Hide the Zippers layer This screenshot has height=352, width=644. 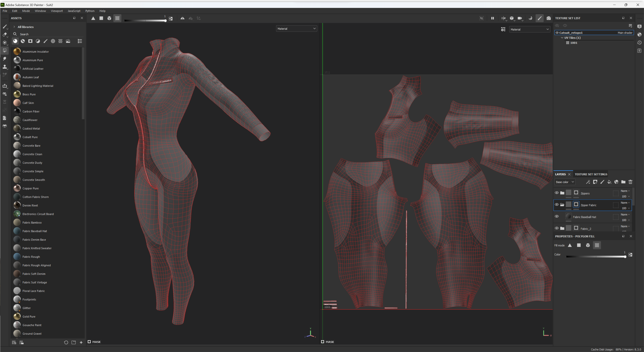click(x=557, y=193)
